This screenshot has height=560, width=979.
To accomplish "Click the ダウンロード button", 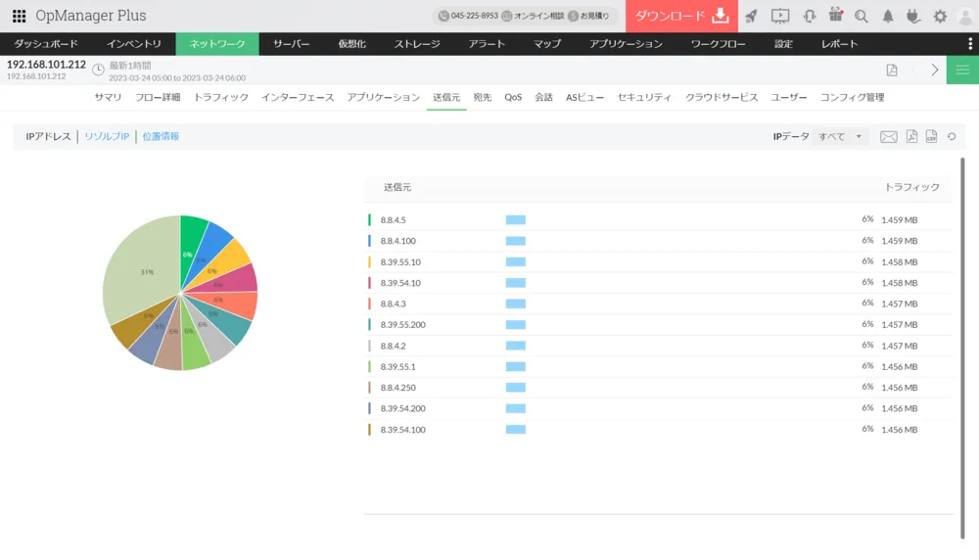I will click(x=681, y=16).
